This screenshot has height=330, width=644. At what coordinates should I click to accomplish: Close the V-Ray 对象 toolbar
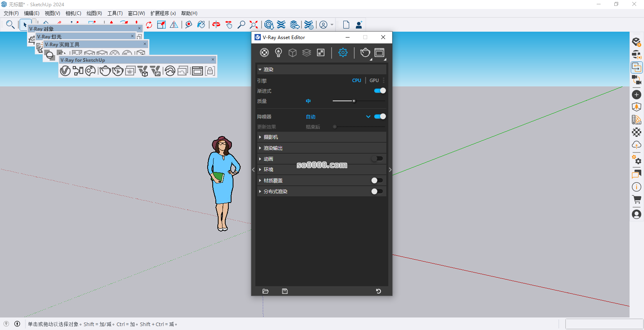139,28
